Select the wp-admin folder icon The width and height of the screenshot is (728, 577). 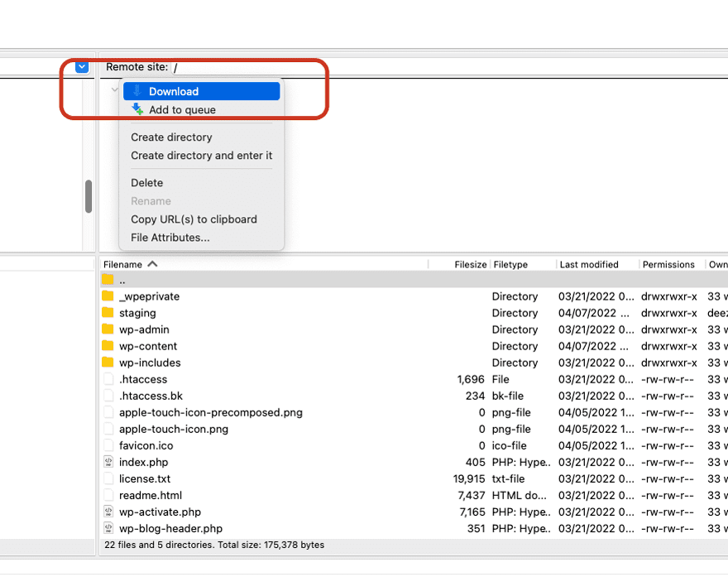(x=108, y=329)
